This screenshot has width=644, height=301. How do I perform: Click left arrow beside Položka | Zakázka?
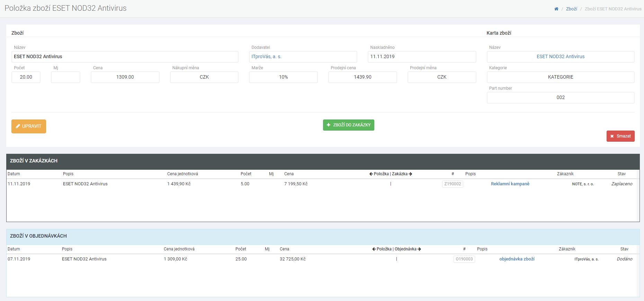coord(371,174)
